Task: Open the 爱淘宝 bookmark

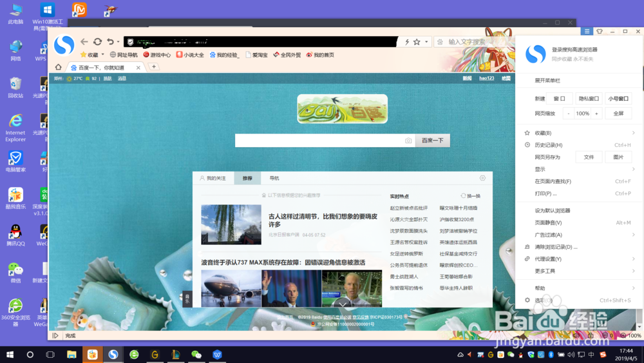Action: (257, 55)
